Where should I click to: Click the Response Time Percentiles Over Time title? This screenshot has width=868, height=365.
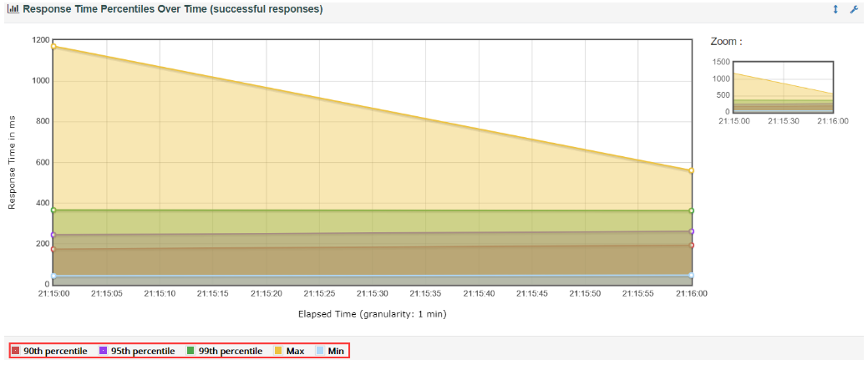(x=172, y=9)
